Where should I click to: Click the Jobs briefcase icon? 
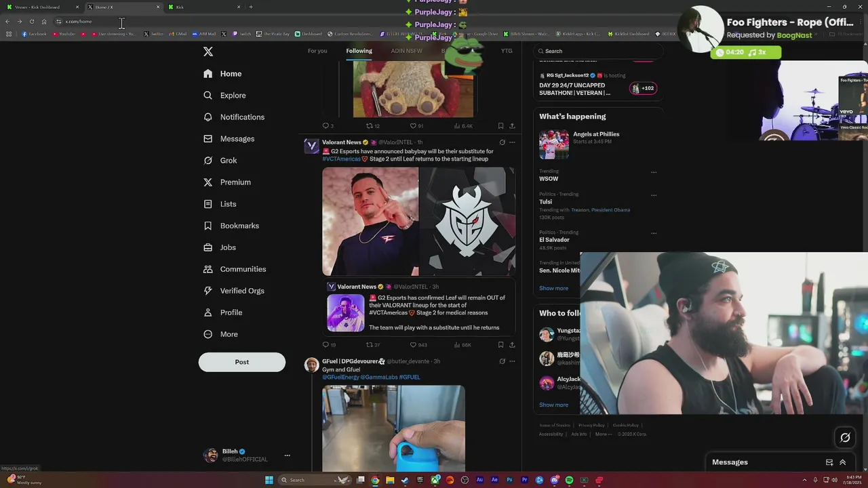(208, 247)
